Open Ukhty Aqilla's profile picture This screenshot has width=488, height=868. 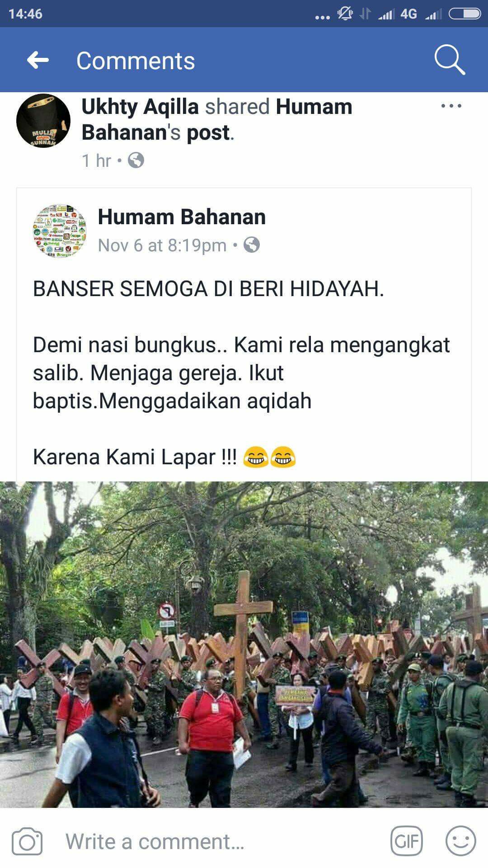click(43, 121)
